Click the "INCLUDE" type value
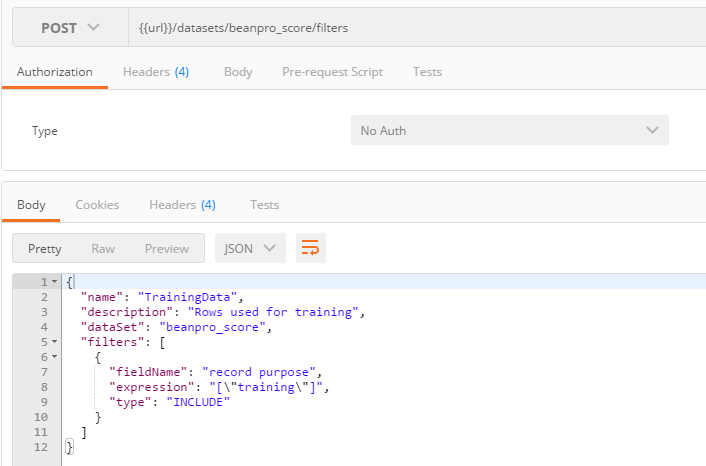 pos(198,402)
